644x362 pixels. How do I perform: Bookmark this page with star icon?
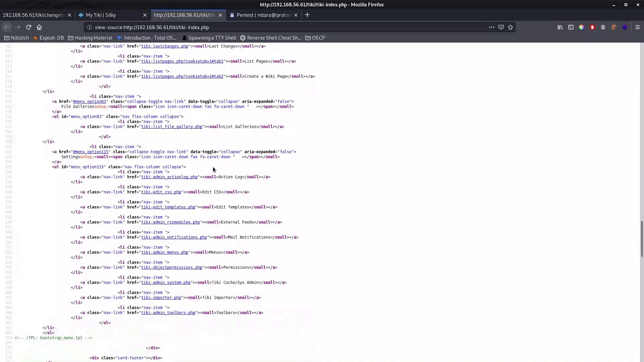[x=511, y=27]
